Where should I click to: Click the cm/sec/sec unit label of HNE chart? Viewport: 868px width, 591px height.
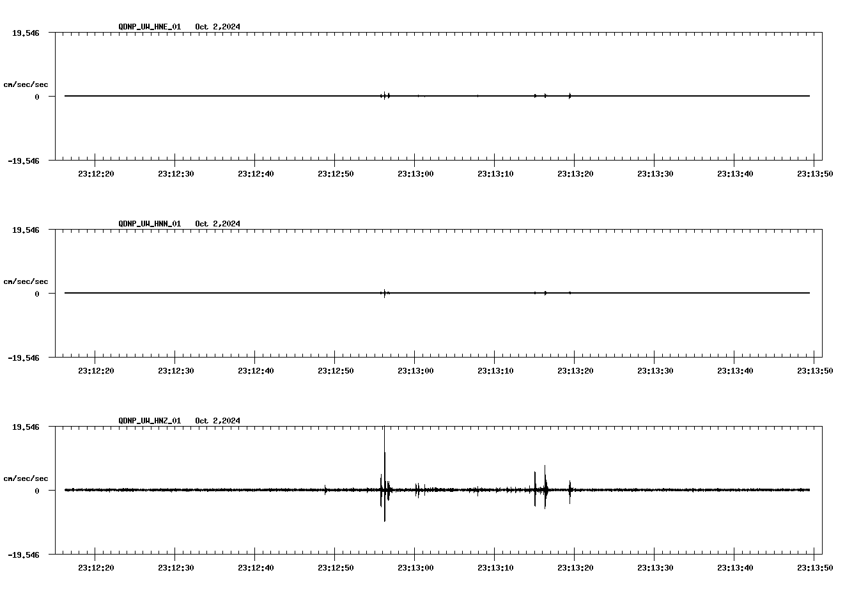click(x=26, y=84)
